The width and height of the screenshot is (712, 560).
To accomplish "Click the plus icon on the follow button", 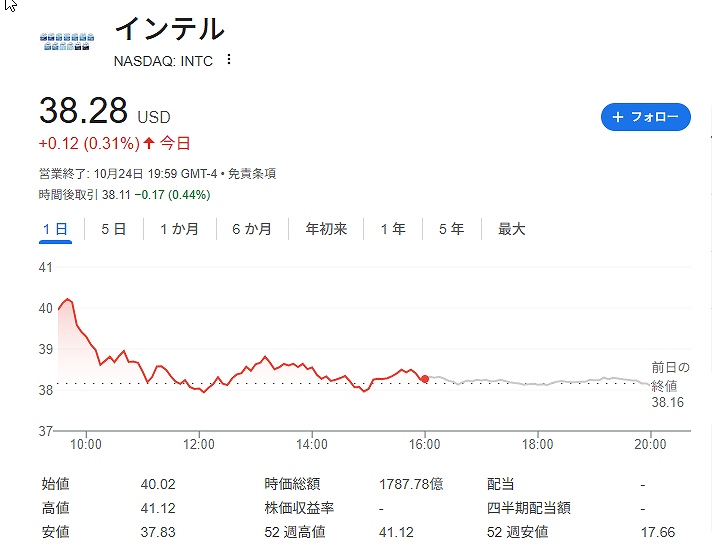I will [x=618, y=117].
